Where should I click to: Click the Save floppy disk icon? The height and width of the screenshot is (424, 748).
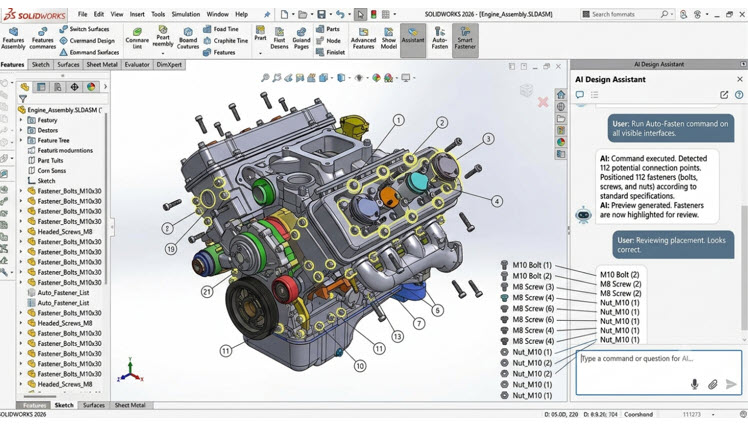[322, 14]
